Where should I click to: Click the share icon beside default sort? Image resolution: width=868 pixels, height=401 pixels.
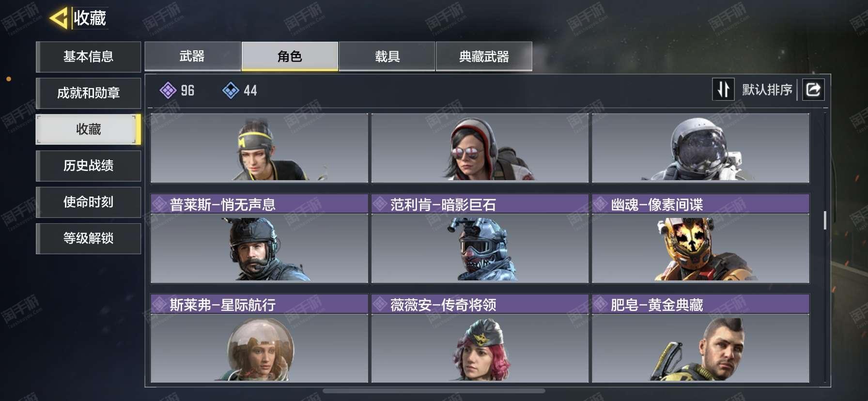pyautogui.click(x=813, y=90)
